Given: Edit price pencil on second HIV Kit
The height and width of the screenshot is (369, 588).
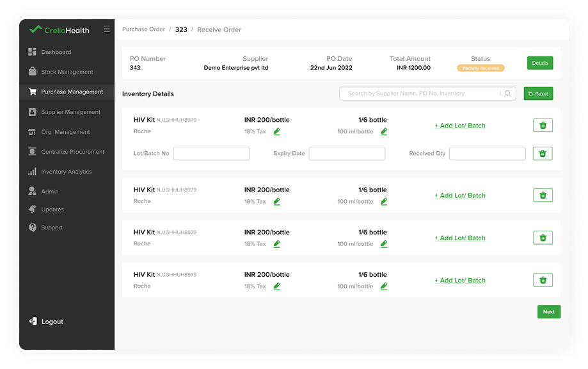Looking at the screenshot, I should [277, 201].
